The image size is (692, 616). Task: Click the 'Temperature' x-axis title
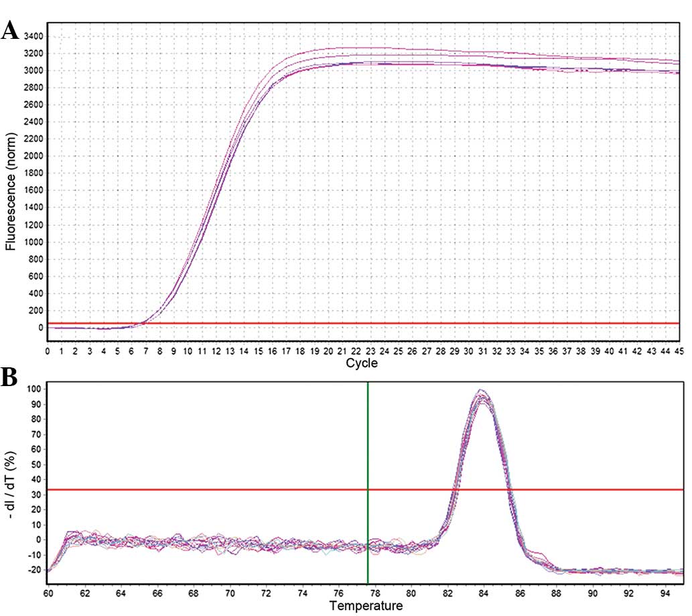coord(366,606)
